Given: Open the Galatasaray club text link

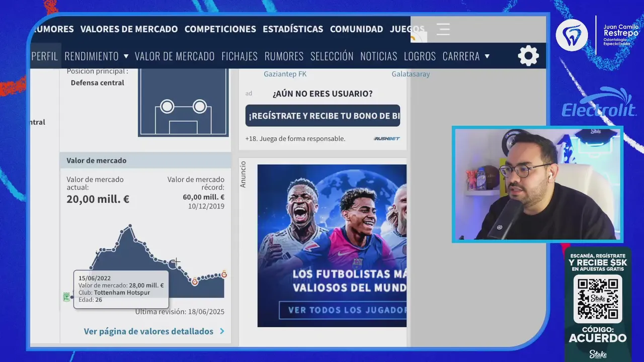Looking at the screenshot, I should pyautogui.click(x=411, y=74).
